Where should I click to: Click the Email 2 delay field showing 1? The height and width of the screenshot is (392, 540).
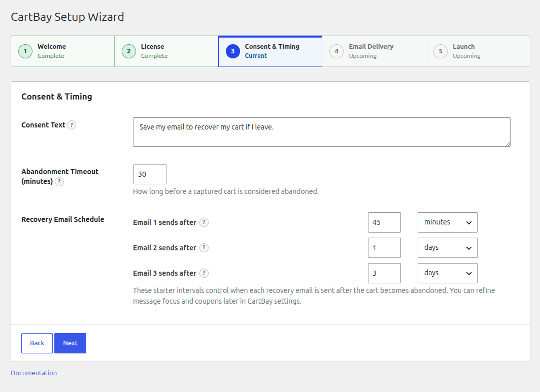coord(384,248)
